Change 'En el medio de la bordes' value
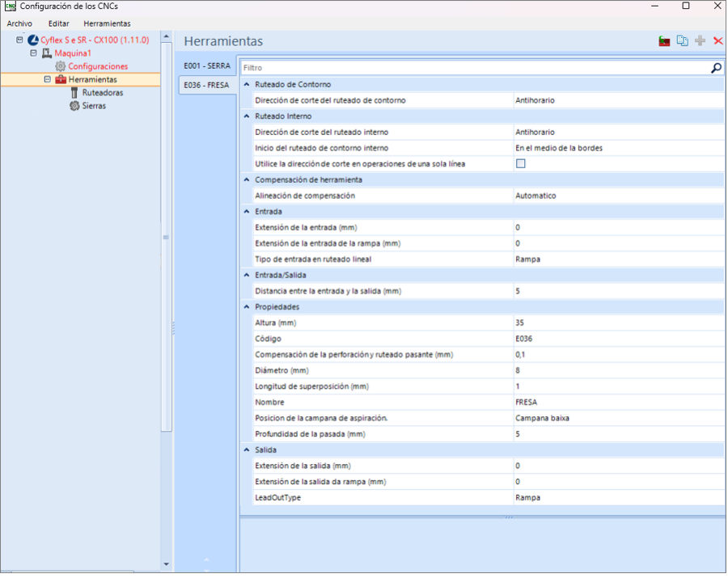The image size is (728, 578). (619, 149)
